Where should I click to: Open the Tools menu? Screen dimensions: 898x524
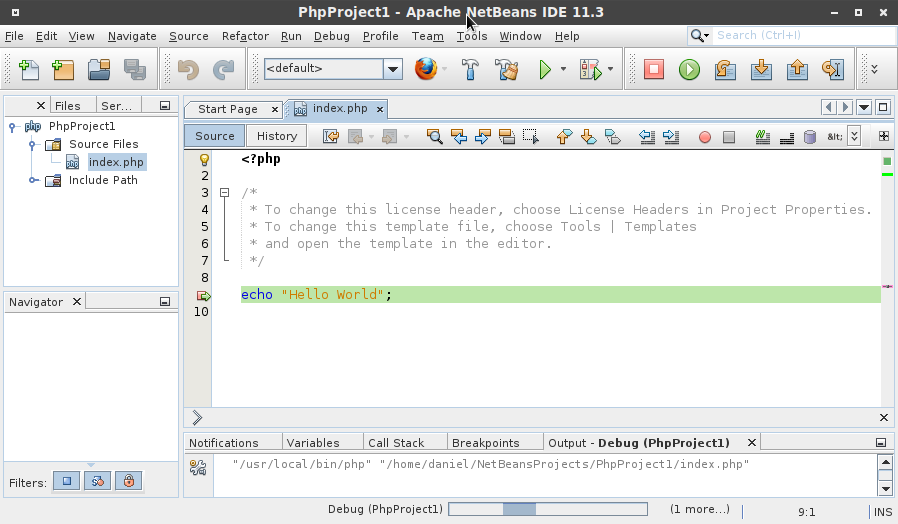pyautogui.click(x=472, y=36)
